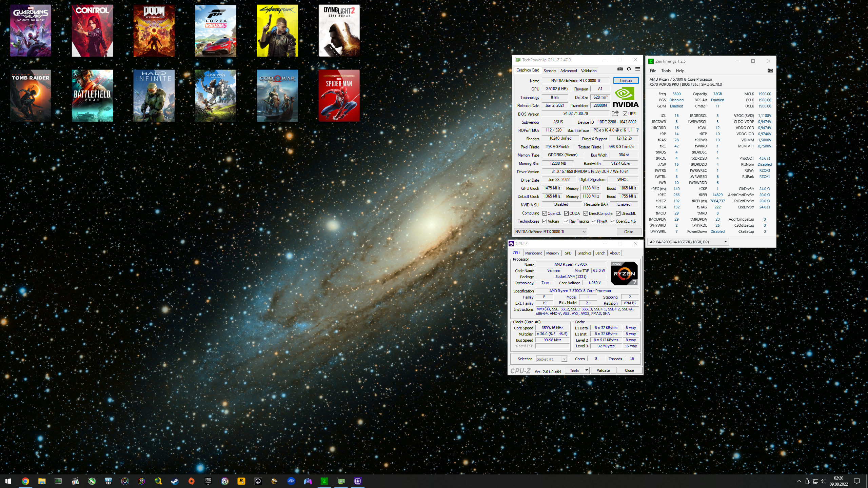868x488 pixels.
Task: Click GPU-Z screenshot camera icon
Action: click(x=620, y=69)
